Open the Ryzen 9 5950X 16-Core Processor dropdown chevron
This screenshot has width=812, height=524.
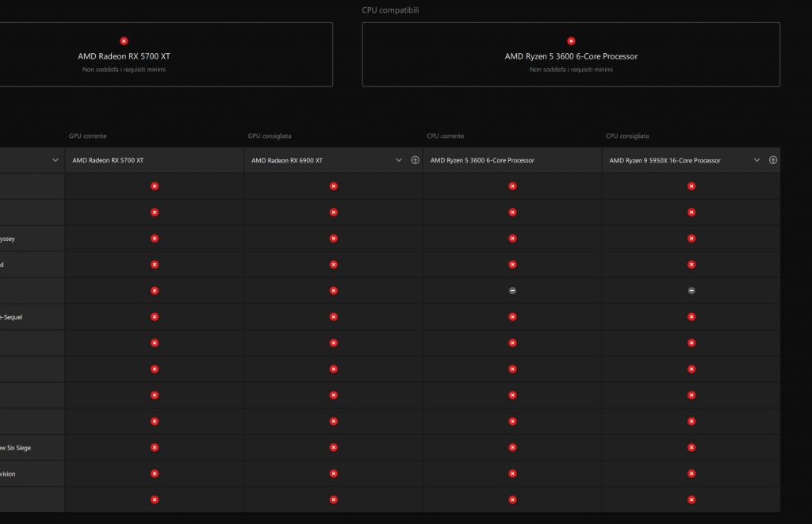coord(756,160)
